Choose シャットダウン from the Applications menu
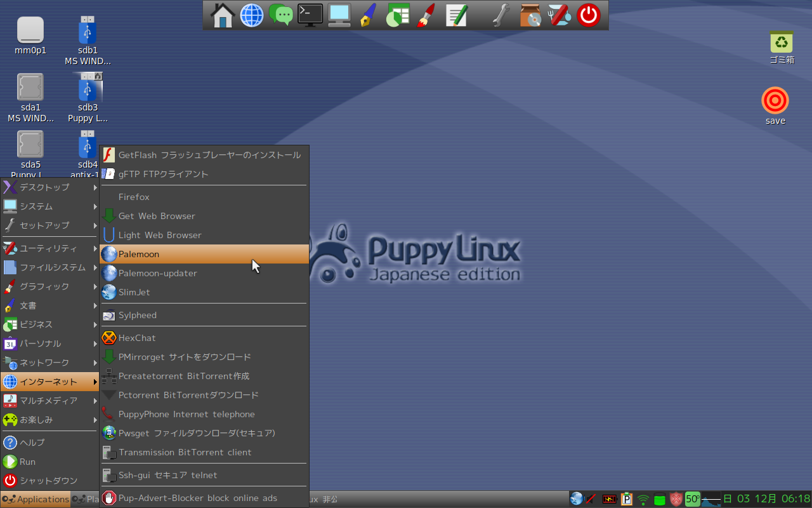This screenshot has height=508, width=812. point(50,481)
